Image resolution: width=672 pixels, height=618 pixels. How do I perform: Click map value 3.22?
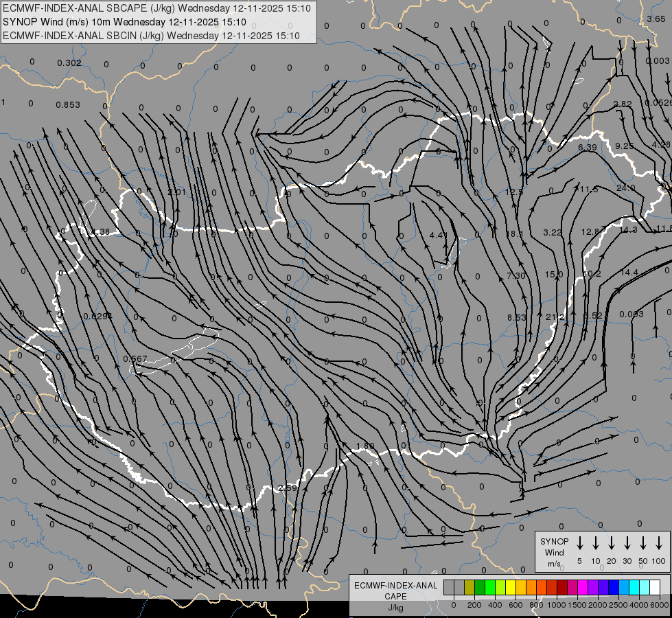pyautogui.click(x=552, y=233)
